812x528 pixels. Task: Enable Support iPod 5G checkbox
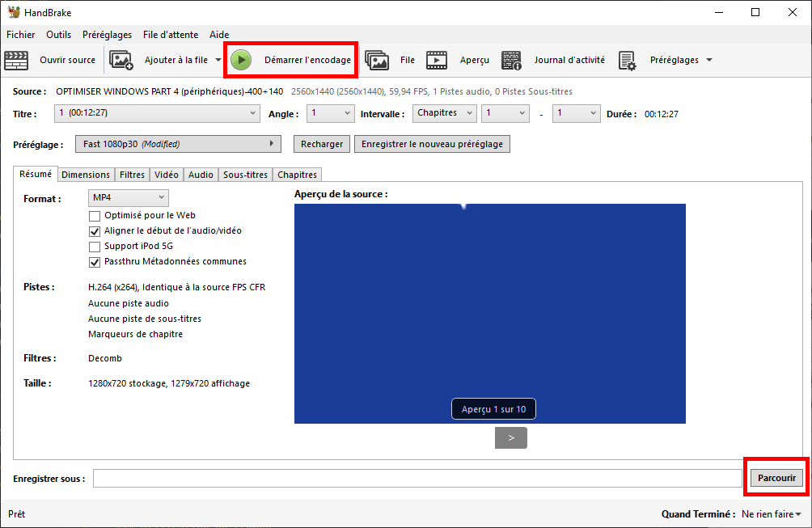point(95,247)
